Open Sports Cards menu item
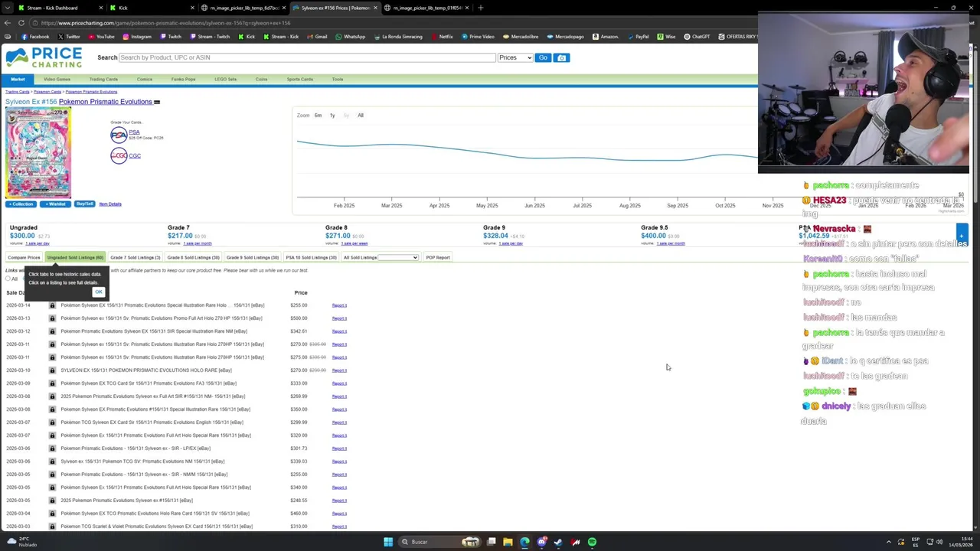 pyautogui.click(x=300, y=79)
